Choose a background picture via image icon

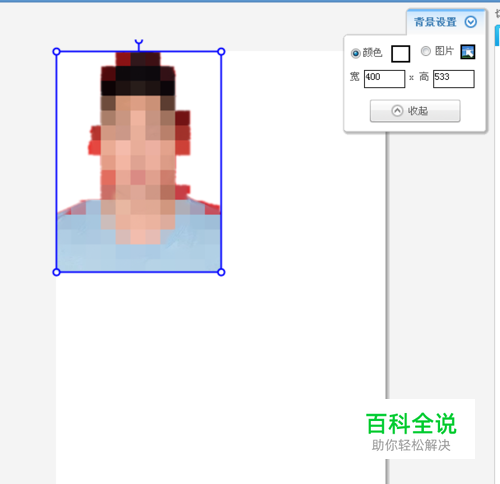click(x=468, y=52)
